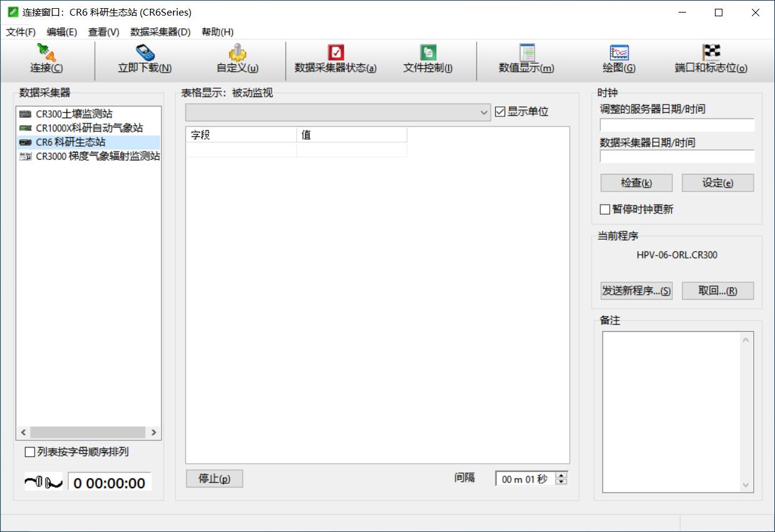This screenshot has height=532, width=775.
Task: Open 数据采集器状态 datalogger status
Action: [x=336, y=53]
